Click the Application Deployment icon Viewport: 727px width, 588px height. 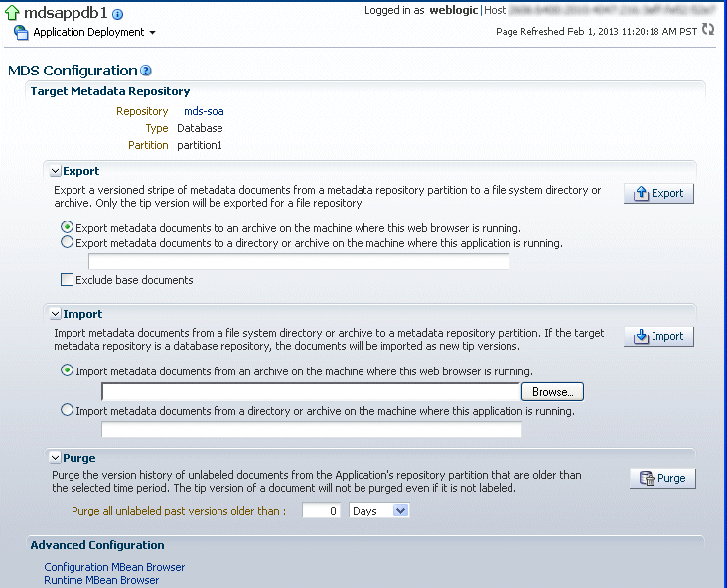tap(21, 32)
